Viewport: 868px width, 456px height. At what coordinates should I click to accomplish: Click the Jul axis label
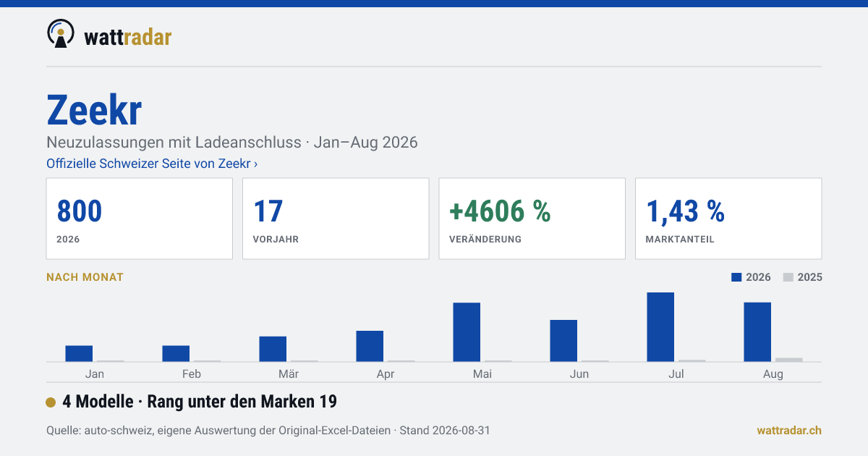[676, 374]
